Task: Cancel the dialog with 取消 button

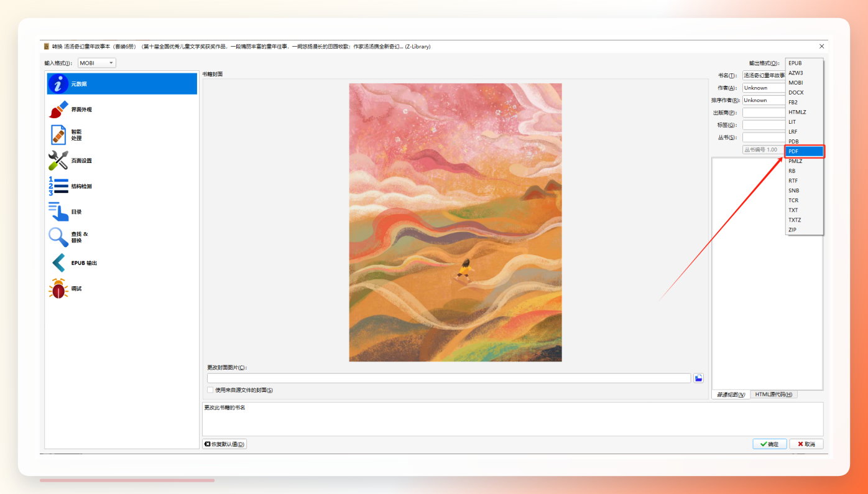Action: [806, 444]
